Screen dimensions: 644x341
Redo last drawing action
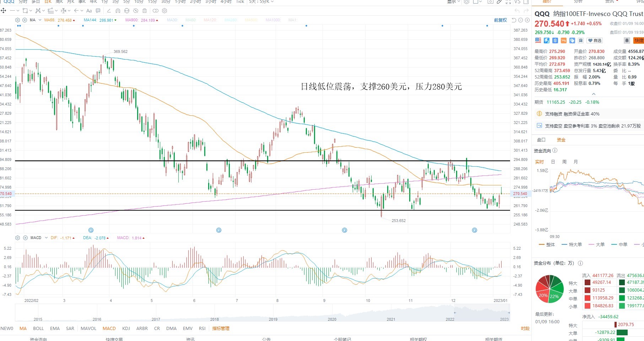[x=526, y=11]
